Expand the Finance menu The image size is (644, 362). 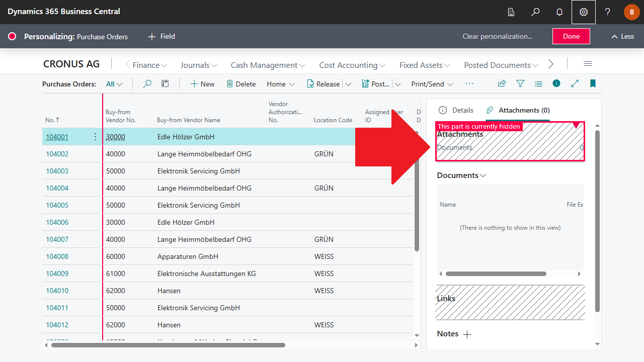(x=150, y=65)
